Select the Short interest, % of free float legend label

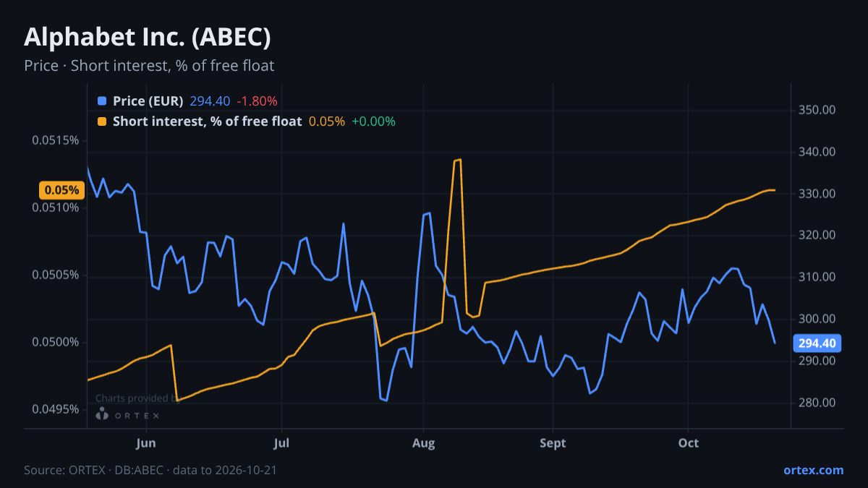pyautogui.click(x=208, y=121)
